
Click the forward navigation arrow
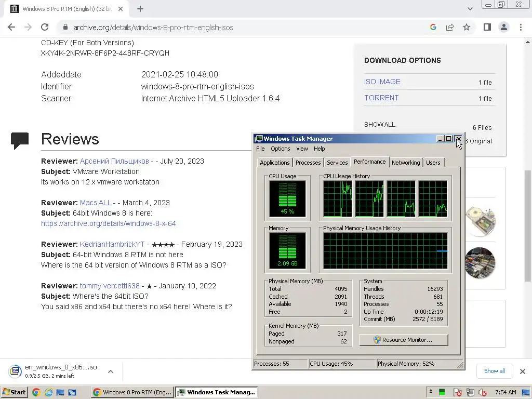28,27
